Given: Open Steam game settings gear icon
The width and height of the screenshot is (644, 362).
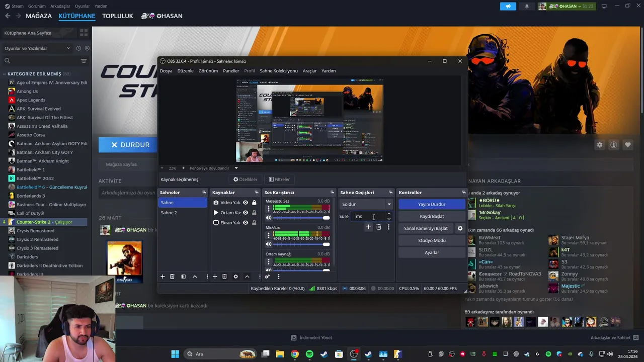Looking at the screenshot, I should 600,145.
